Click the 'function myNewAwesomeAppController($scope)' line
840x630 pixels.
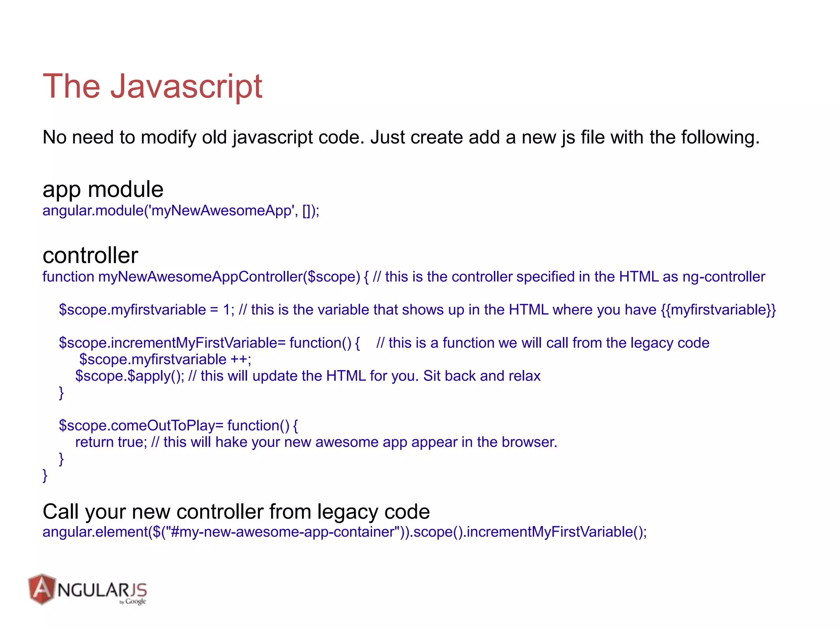[x=404, y=277]
